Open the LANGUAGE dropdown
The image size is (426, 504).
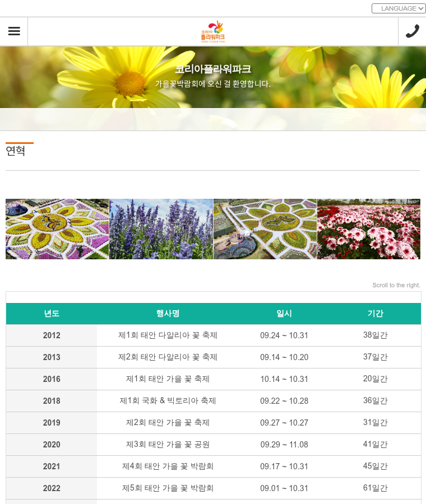pyautogui.click(x=399, y=8)
